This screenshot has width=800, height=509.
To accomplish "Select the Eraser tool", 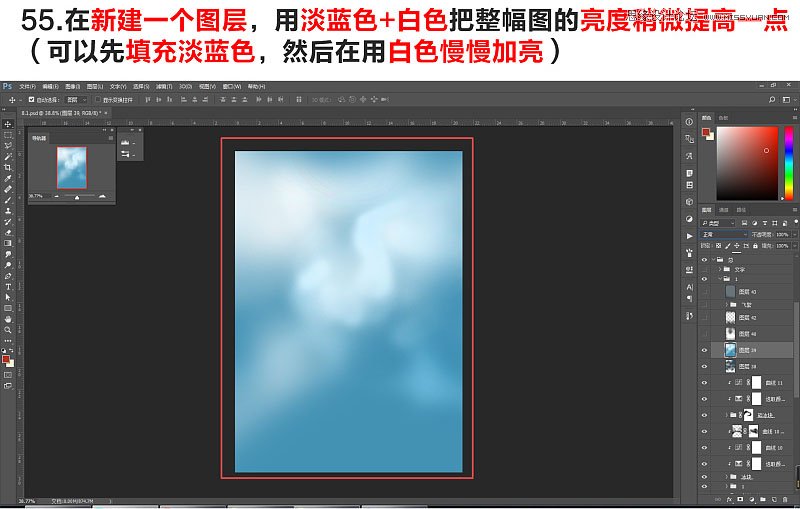I will pos(8,233).
